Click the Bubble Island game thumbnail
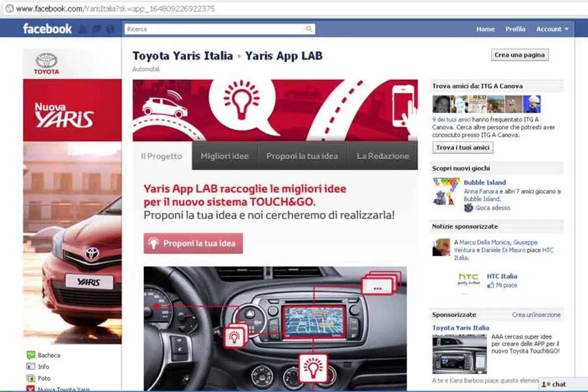The width and height of the screenshot is (588, 392). [x=446, y=191]
